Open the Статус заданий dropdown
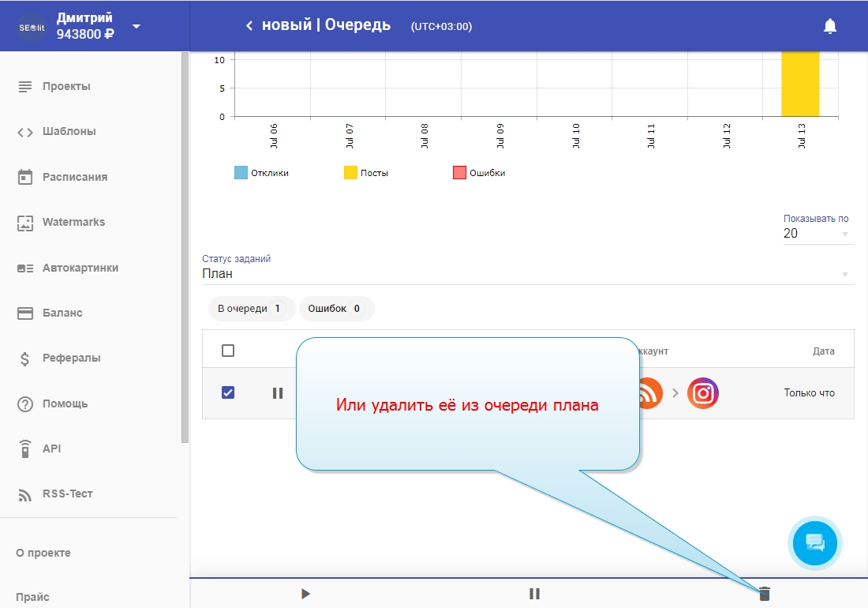 tap(527, 274)
